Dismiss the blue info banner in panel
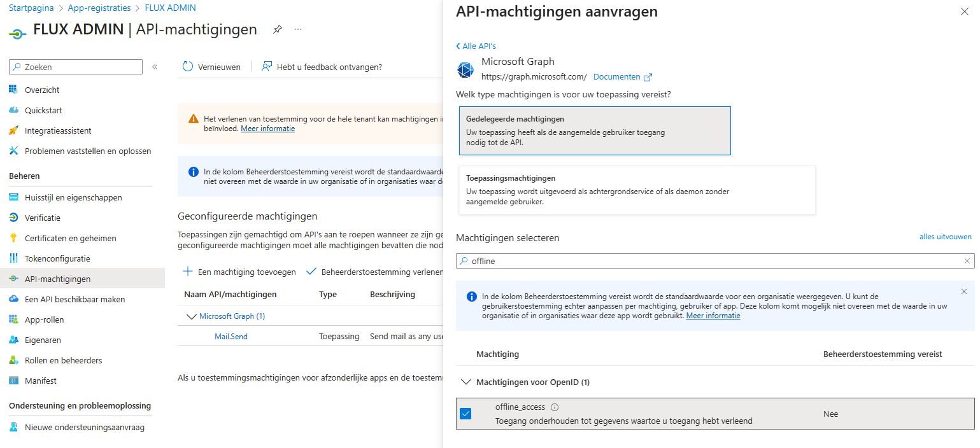The width and height of the screenshot is (980, 448). pyautogui.click(x=963, y=291)
